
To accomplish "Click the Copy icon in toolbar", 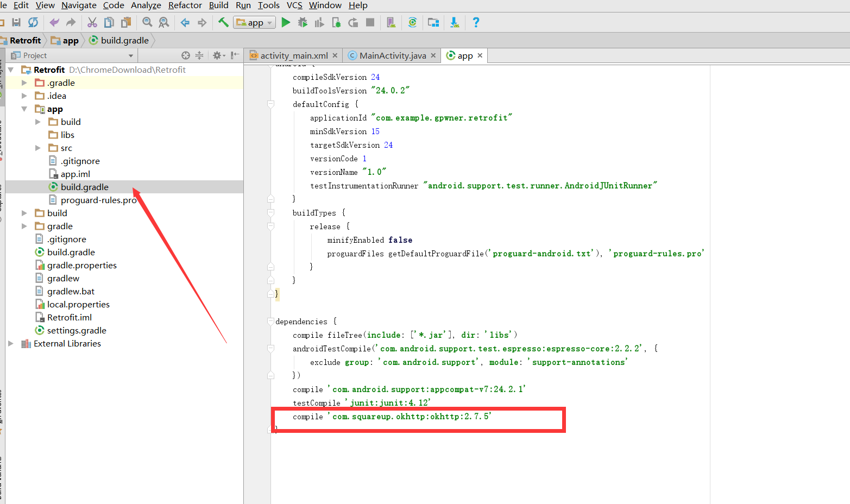I will (x=109, y=22).
